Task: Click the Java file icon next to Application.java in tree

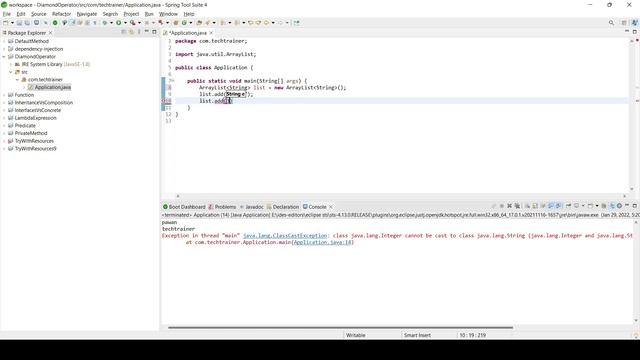Action: click(31, 87)
